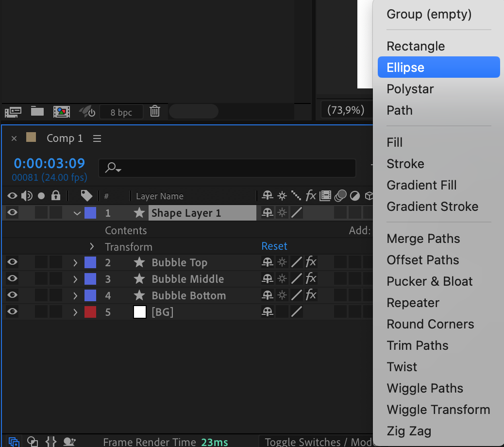Screen dimensions: 504x447
Task: Delete selected project item with trash icon
Action: (x=155, y=111)
